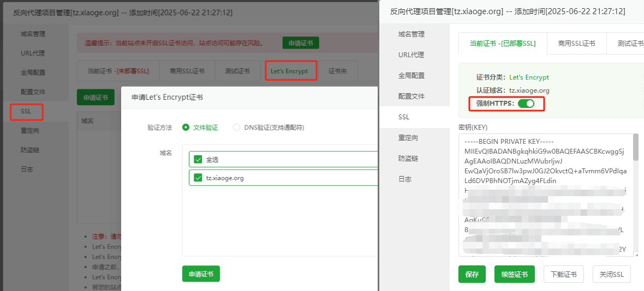Click the 续签证书 button
This screenshot has height=291, width=644.
click(x=515, y=274)
